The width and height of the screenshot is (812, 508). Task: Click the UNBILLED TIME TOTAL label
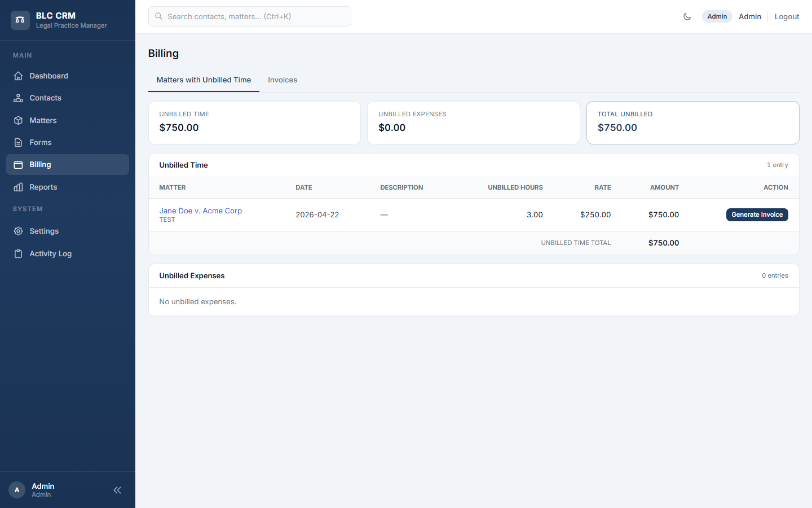(x=576, y=243)
